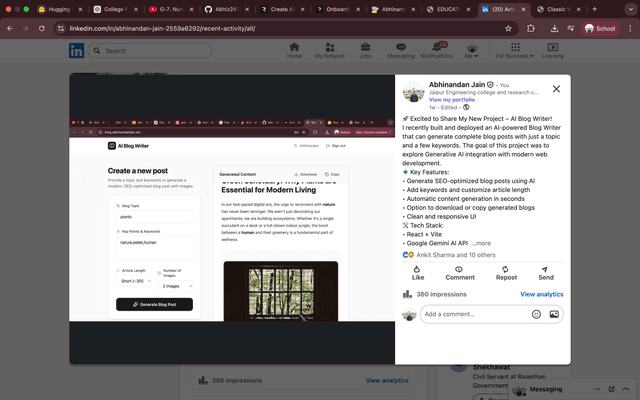Switch to the Hugging Face tab
This screenshot has height=400, width=640.
click(x=59, y=9)
